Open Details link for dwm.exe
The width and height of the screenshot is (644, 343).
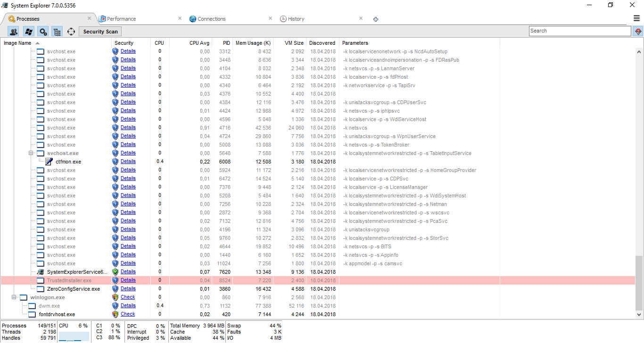click(x=128, y=306)
